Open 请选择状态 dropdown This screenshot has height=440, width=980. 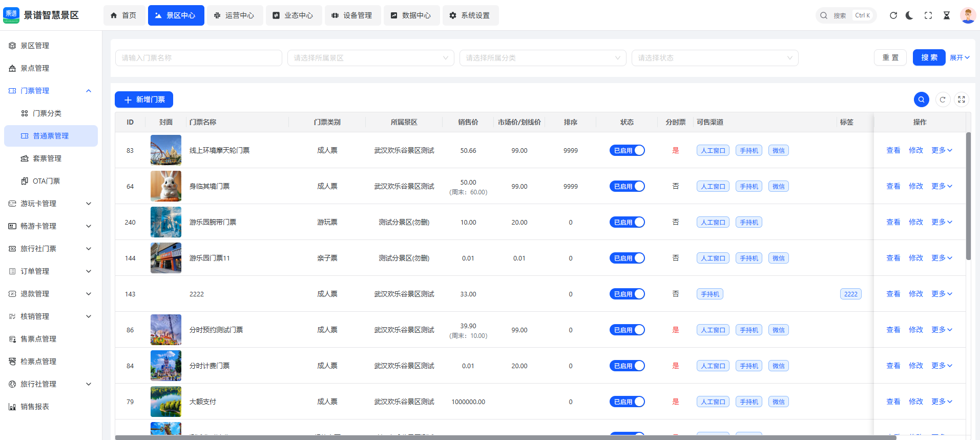(715, 58)
